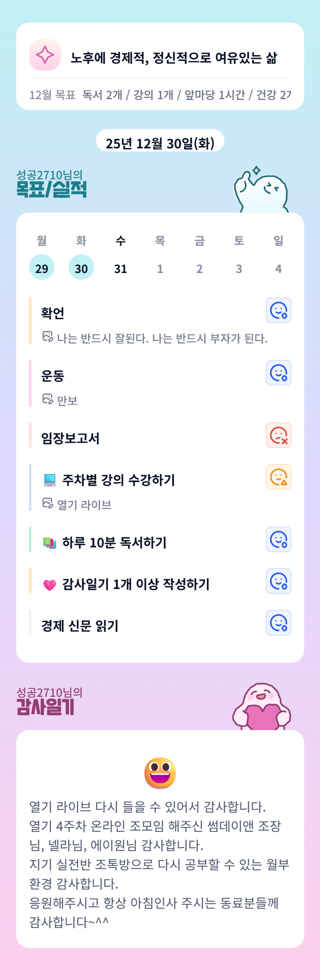Click the pink sparkle goal icon
Screen dimensions: 320x980
[x=45, y=55]
